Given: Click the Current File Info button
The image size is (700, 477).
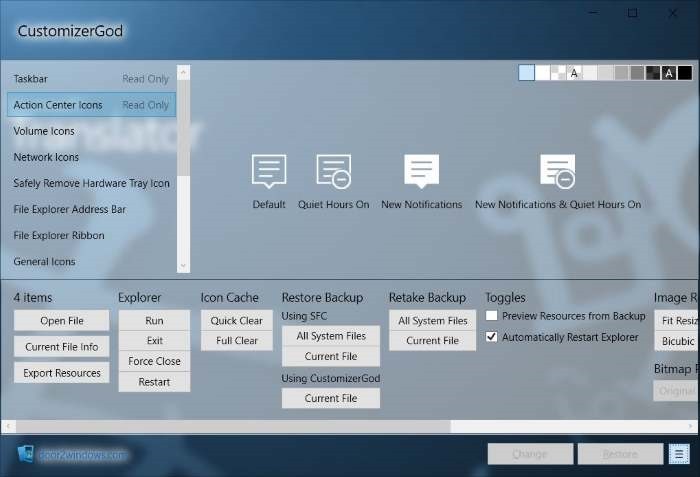Looking at the screenshot, I should [62, 347].
